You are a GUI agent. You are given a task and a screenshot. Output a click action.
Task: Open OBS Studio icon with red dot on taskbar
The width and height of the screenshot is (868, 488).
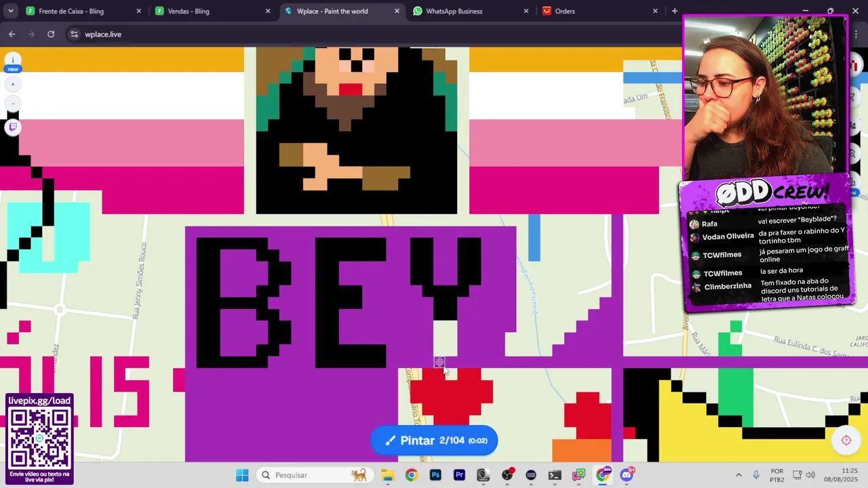[x=507, y=475]
